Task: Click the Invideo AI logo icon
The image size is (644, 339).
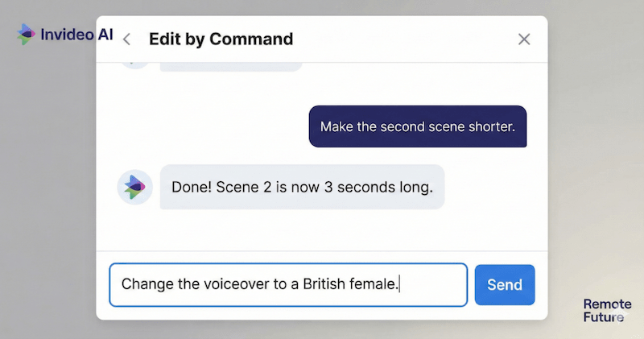Action: pyautogui.click(x=27, y=35)
